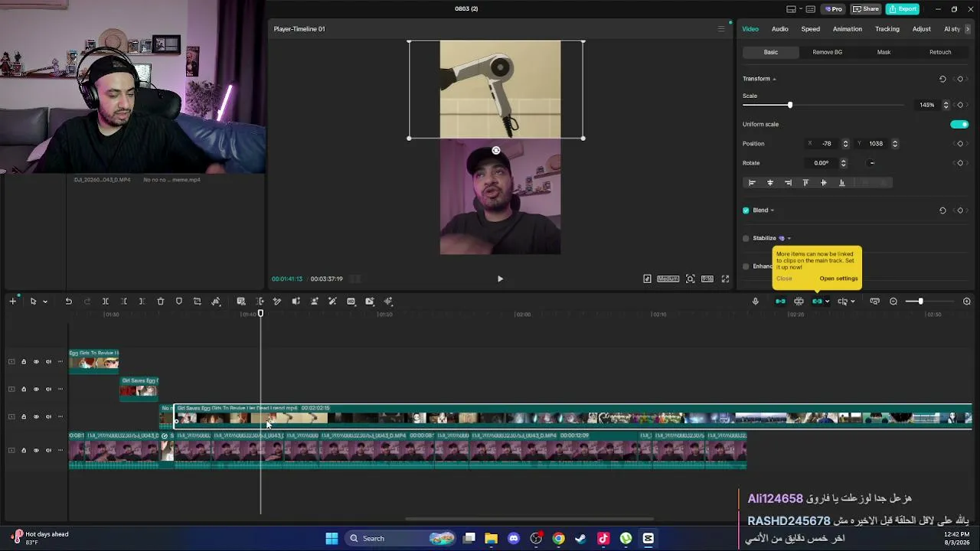Add a keyframe for Position
Viewport: 980px width, 551px height.
pyautogui.click(x=960, y=144)
